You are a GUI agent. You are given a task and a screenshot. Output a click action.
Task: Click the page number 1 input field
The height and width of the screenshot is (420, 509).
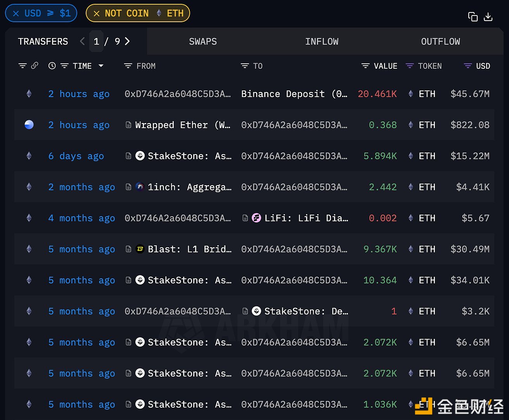[96, 42]
